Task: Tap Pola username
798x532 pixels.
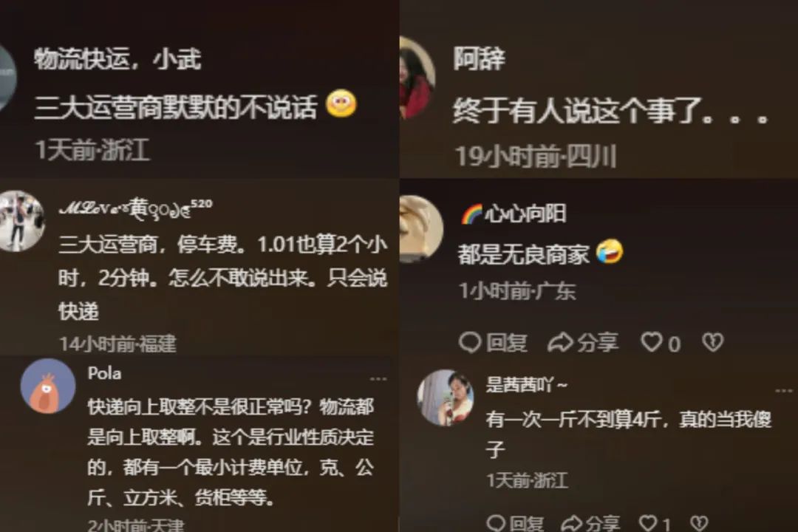Action: [x=104, y=373]
